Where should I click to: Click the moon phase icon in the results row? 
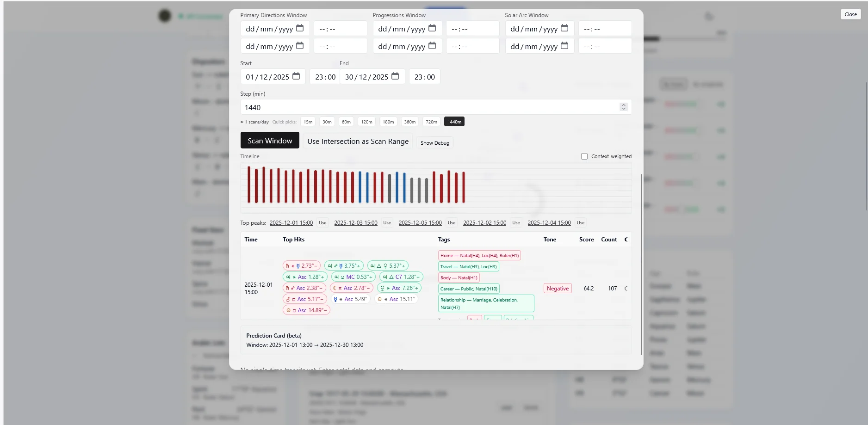tap(626, 288)
